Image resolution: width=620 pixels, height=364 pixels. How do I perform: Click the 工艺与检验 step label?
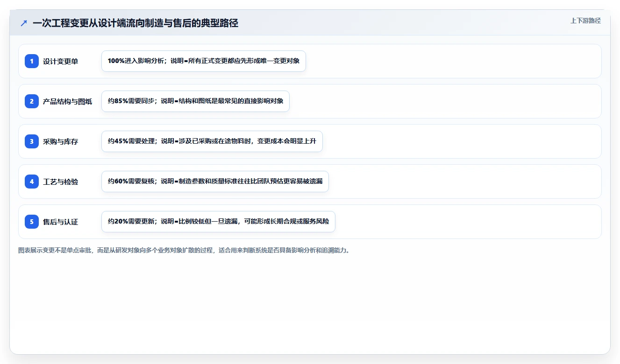coord(60,182)
